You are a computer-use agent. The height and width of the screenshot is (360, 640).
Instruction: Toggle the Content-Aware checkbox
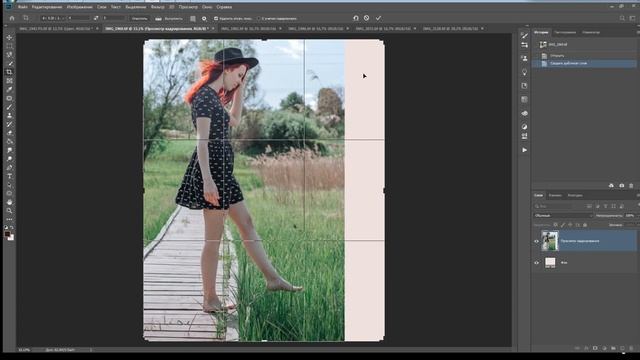point(259,18)
